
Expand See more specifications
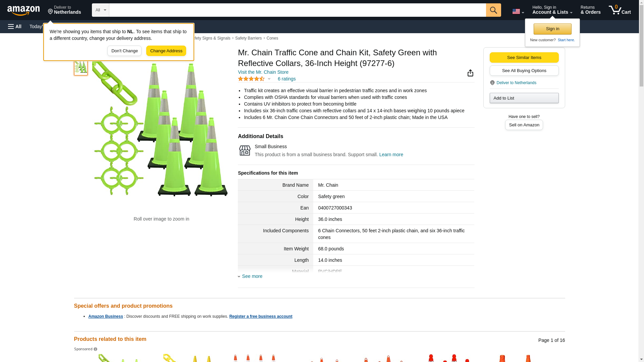[252, 276]
